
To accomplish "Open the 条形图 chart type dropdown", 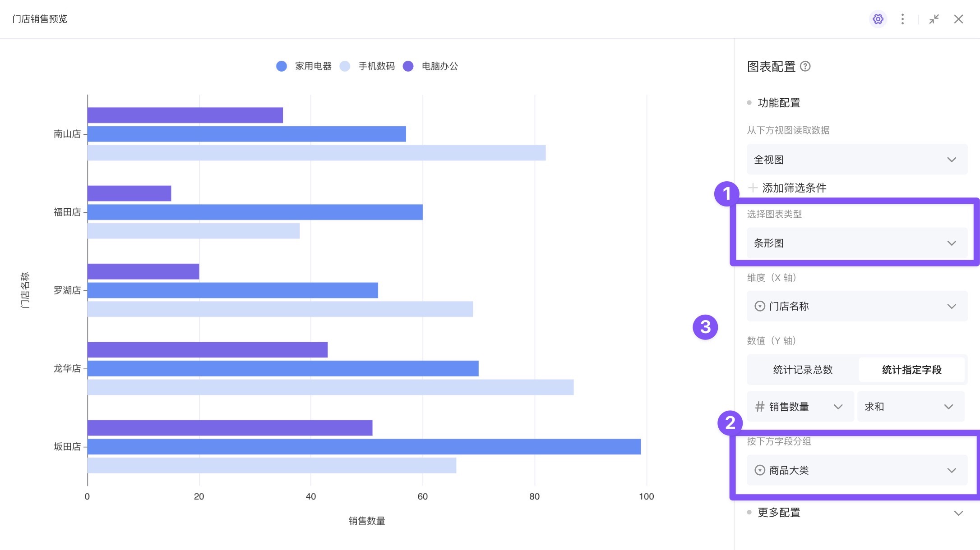I will pyautogui.click(x=856, y=243).
